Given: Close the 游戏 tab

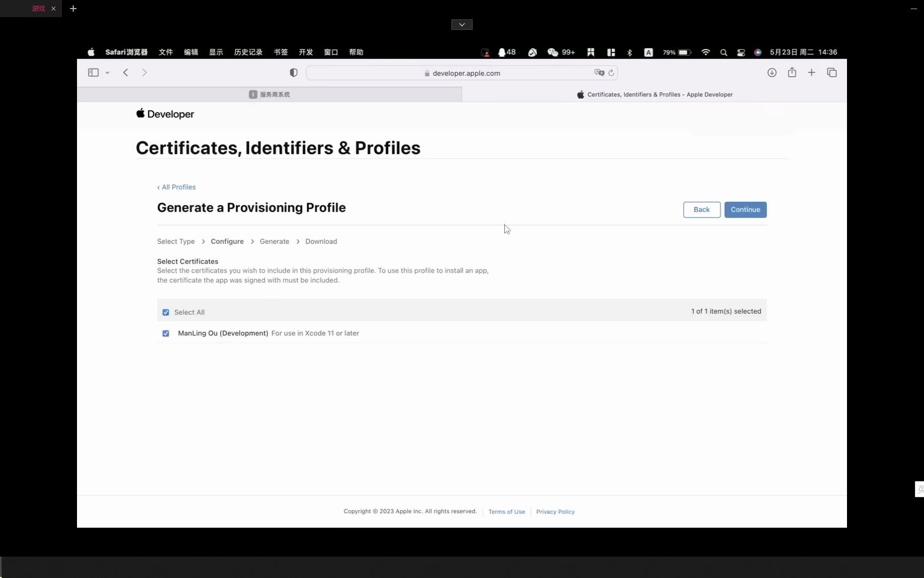Looking at the screenshot, I should click(53, 9).
